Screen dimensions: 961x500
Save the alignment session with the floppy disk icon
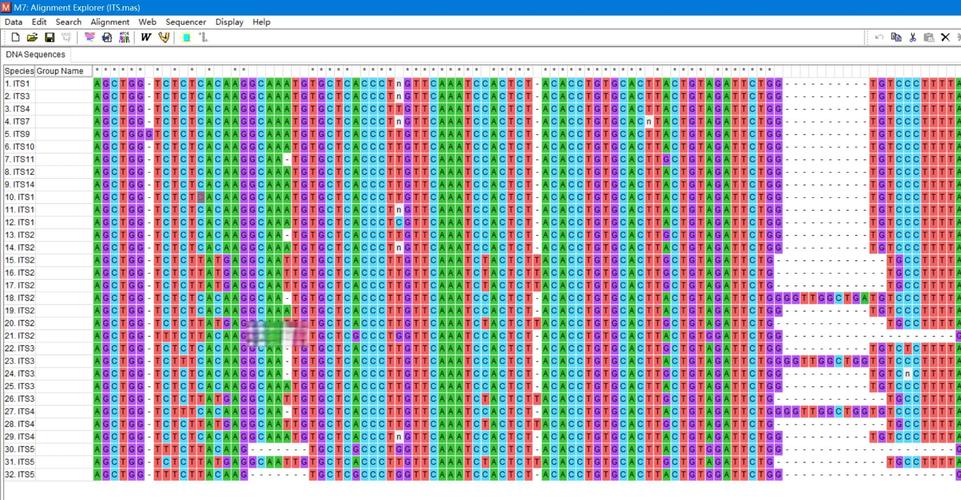49,37
